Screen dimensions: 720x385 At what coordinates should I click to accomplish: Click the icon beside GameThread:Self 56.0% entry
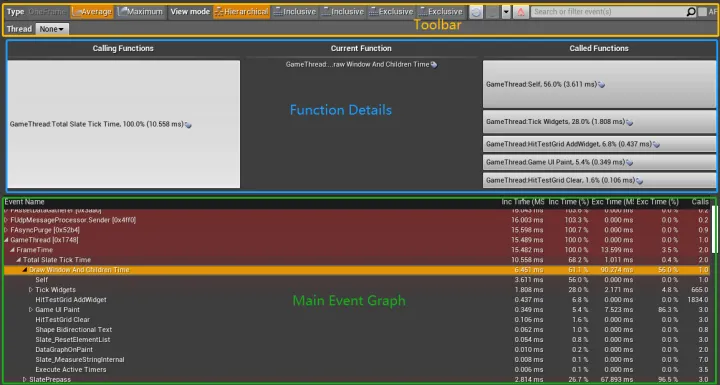coord(602,85)
